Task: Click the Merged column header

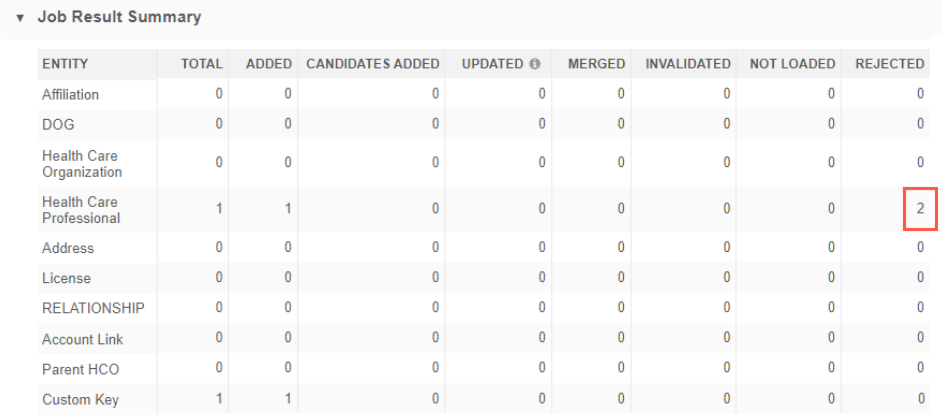Action: (596, 64)
